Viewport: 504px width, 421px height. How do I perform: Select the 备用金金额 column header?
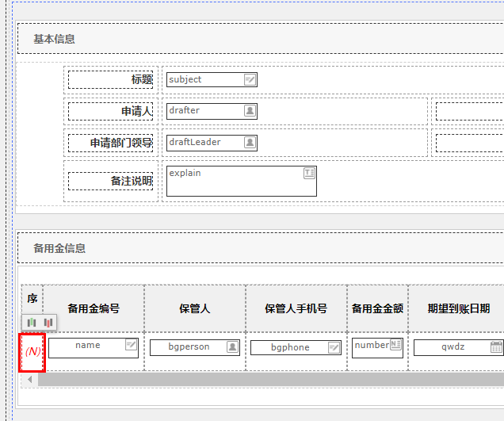378,308
